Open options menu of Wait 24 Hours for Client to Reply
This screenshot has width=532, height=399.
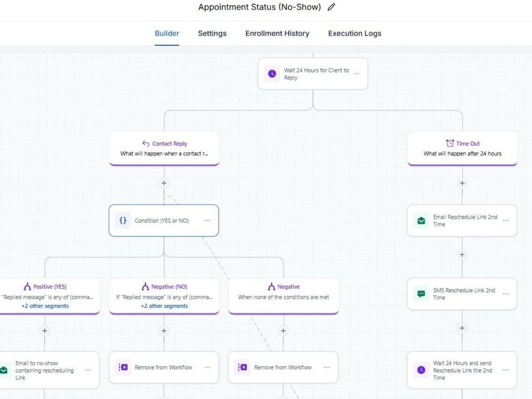[x=356, y=73]
